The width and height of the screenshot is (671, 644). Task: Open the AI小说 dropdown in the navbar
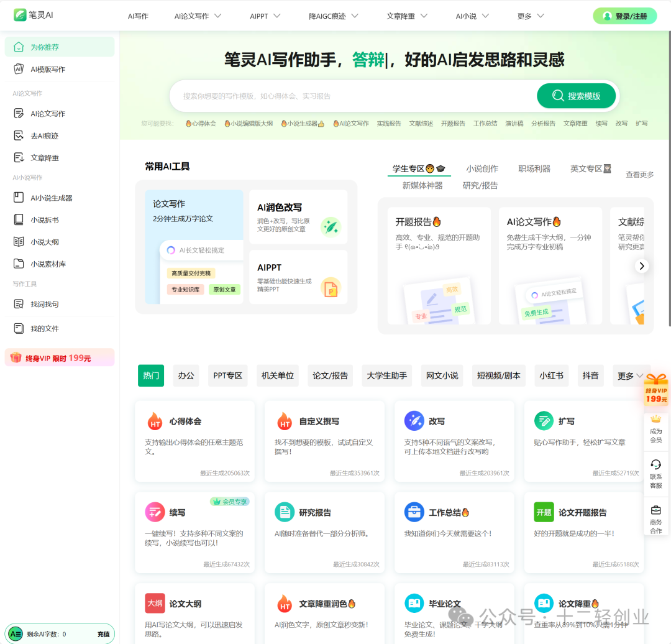tap(472, 16)
